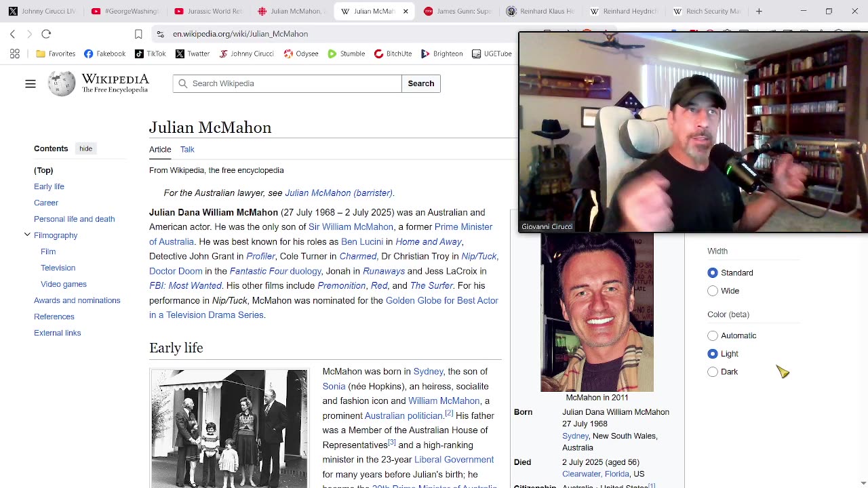
Task: Go forward to the next page
Action: click(x=29, y=34)
